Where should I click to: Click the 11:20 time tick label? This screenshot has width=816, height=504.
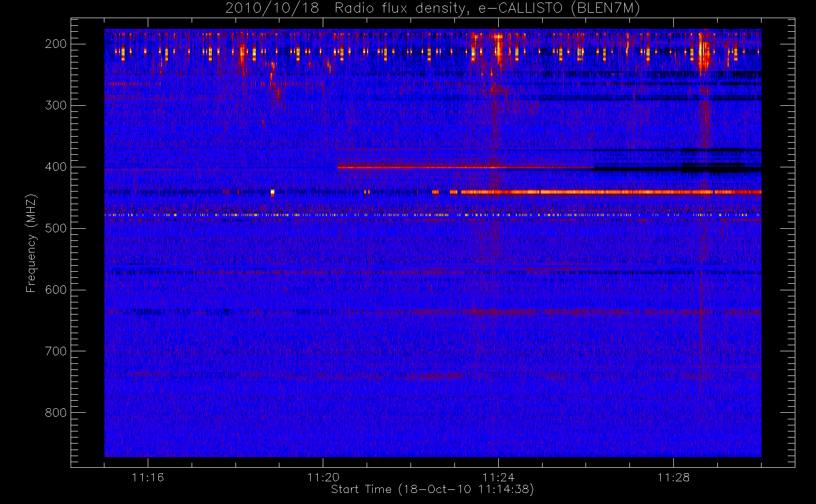(x=323, y=477)
